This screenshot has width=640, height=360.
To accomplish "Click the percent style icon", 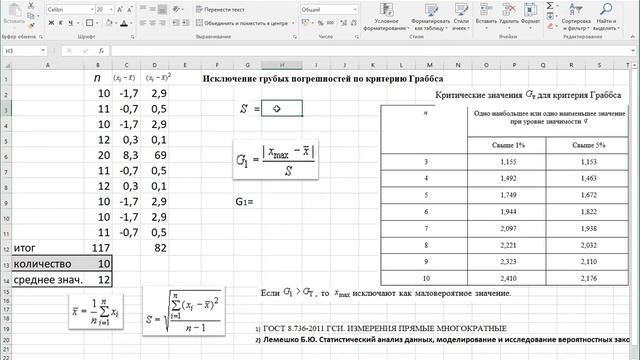I will 321,23.
